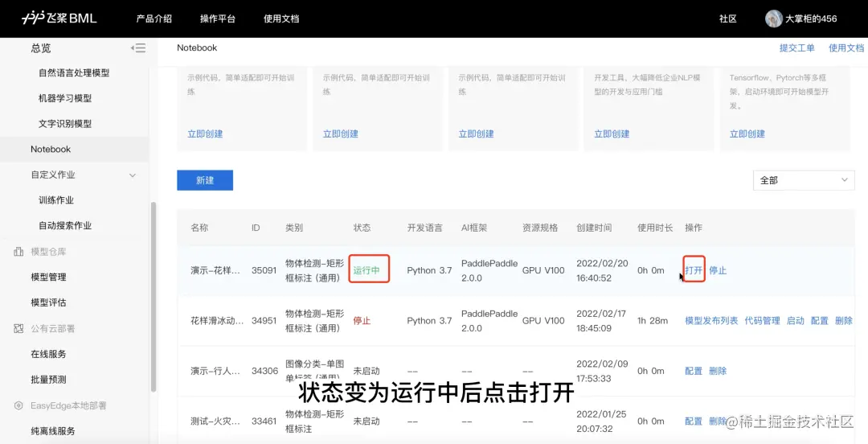This screenshot has height=444, width=868.
Task: Collapse the 自定义作业 menu chevron
Action: [133, 175]
